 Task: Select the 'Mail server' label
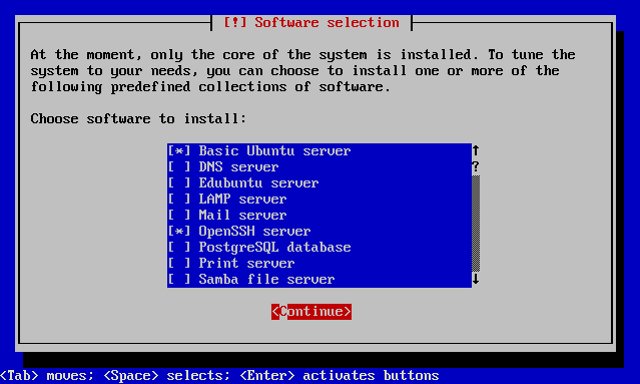point(243,215)
